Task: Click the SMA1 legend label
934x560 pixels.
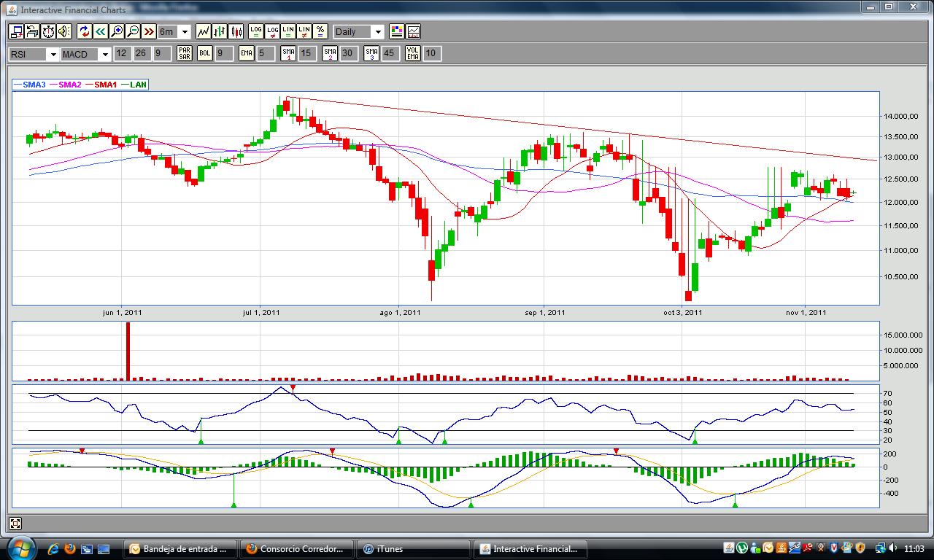Action: [x=106, y=85]
